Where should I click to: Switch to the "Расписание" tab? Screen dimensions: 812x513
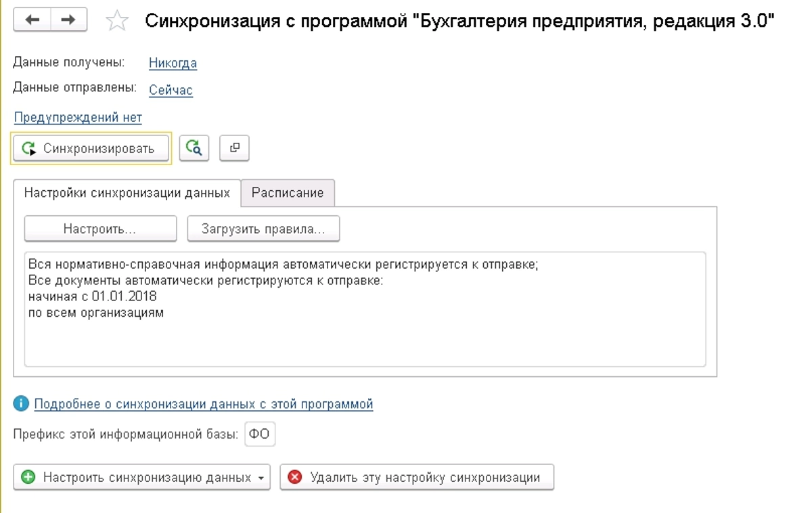tap(288, 193)
